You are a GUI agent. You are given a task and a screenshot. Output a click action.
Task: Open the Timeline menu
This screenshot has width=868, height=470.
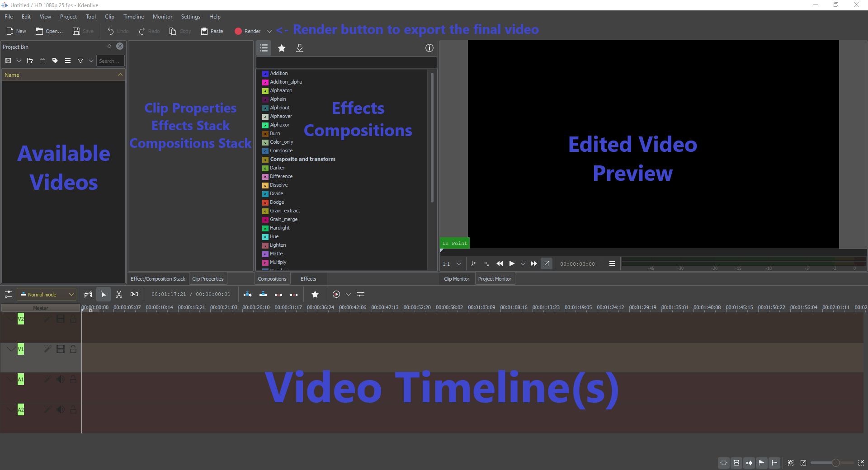click(133, 17)
